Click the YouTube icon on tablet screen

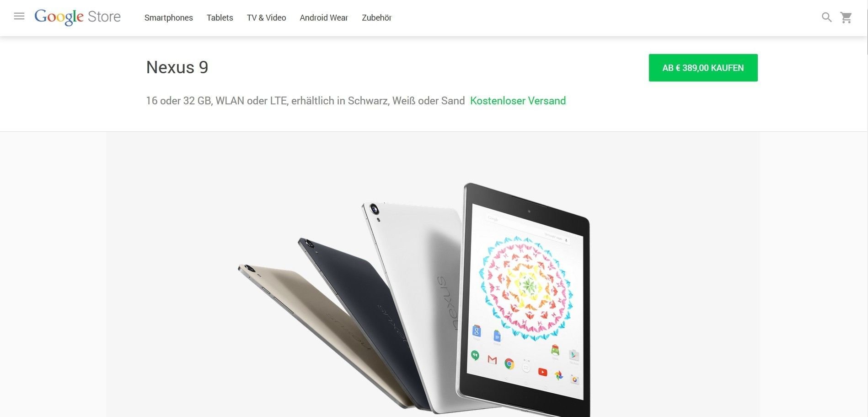click(542, 372)
